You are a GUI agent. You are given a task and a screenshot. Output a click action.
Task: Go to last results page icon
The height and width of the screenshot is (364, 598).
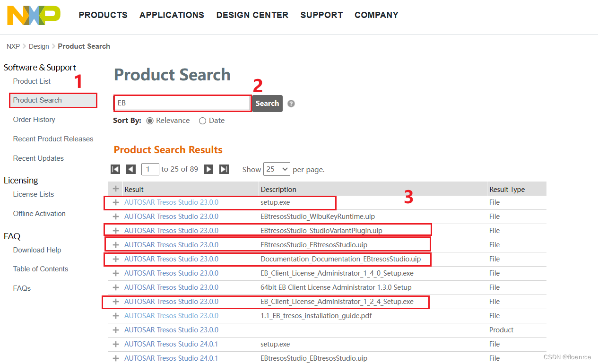pyautogui.click(x=224, y=169)
